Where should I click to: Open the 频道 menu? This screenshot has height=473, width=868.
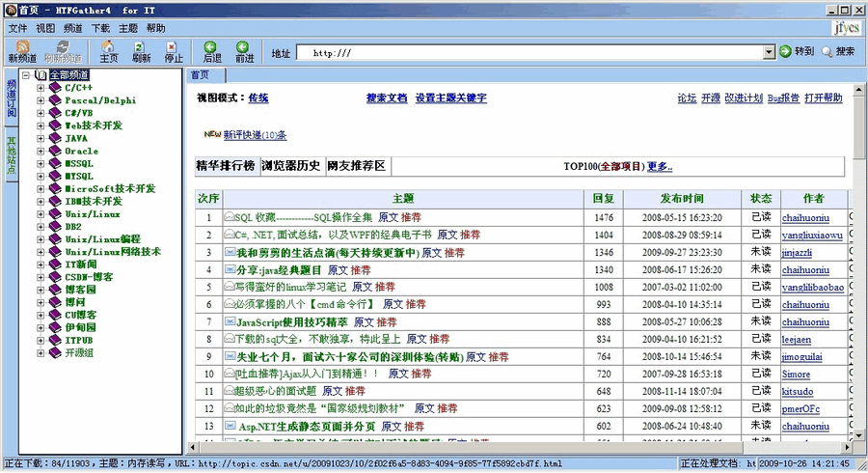(x=72, y=28)
